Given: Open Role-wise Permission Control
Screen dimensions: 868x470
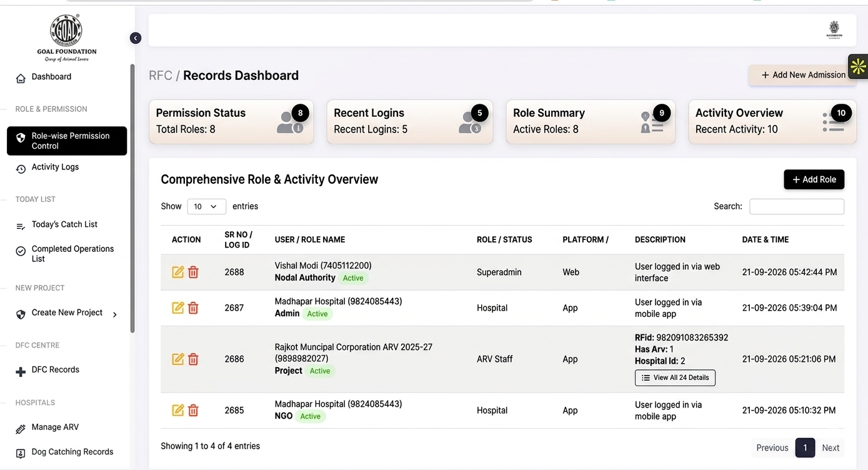Looking at the screenshot, I should (67, 141).
